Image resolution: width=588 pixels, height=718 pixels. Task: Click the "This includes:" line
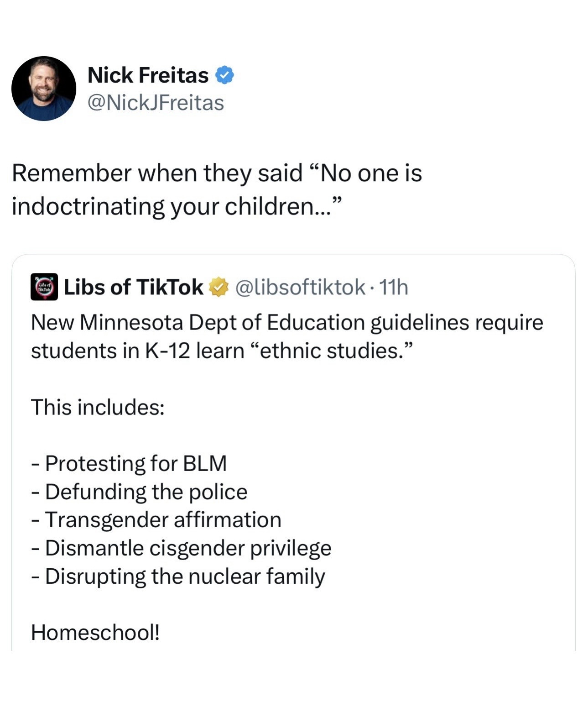pyautogui.click(x=98, y=407)
